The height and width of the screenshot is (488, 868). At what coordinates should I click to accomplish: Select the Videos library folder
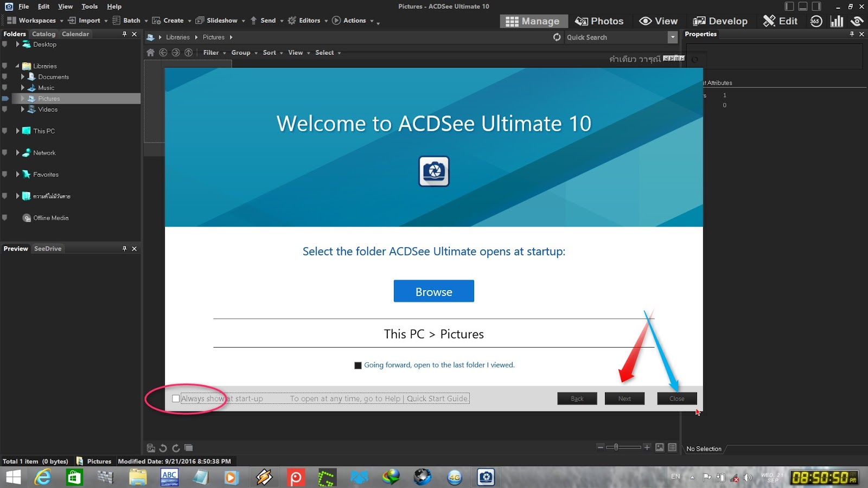point(48,110)
